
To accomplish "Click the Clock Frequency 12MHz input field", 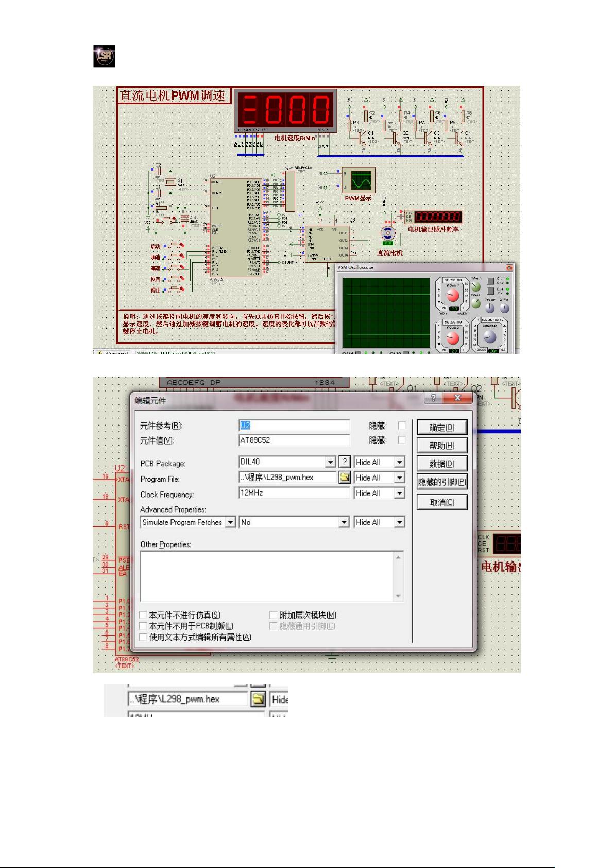I will pos(294,493).
